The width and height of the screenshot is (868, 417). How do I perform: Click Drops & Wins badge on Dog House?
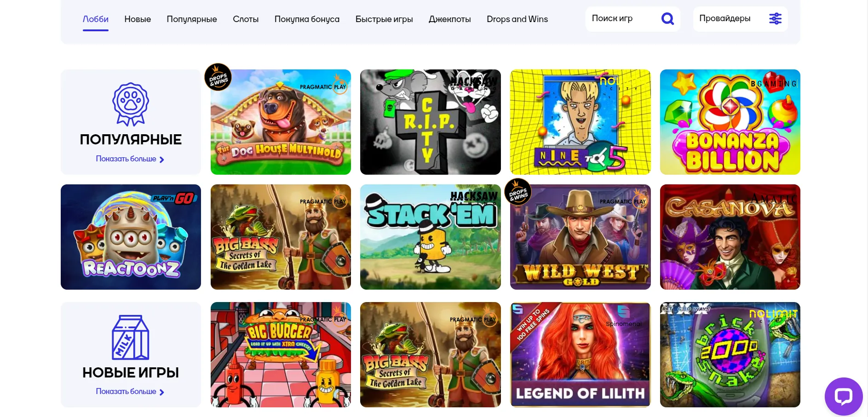pyautogui.click(x=218, y=77)
